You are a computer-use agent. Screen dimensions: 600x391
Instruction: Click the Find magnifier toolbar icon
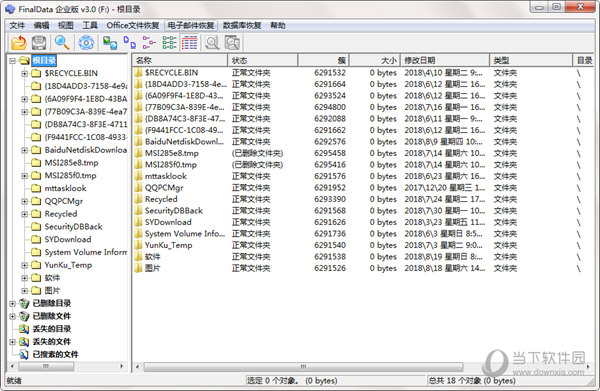point(62,42)
